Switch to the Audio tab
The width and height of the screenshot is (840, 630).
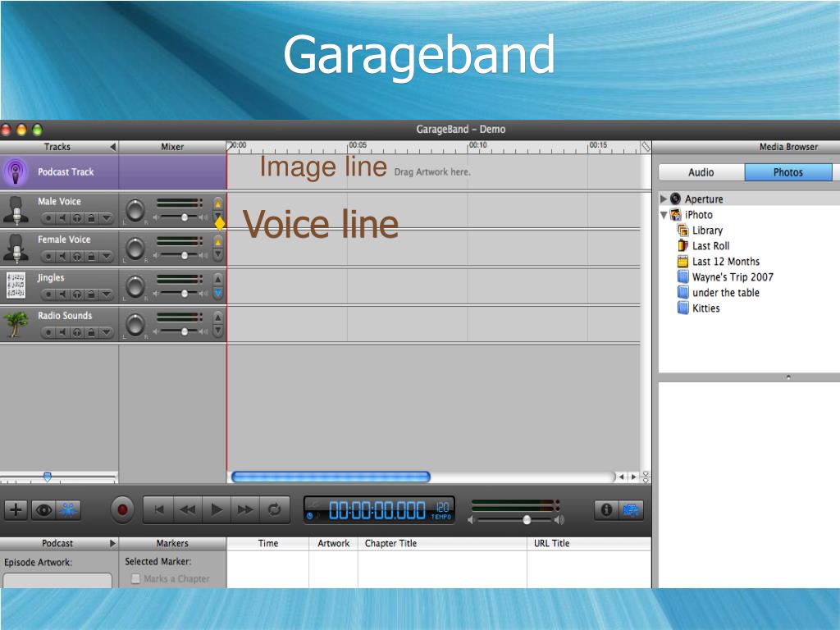point(701,172)
